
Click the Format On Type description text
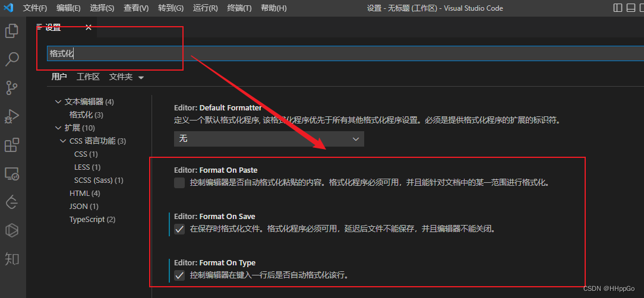tap(270, 275)
